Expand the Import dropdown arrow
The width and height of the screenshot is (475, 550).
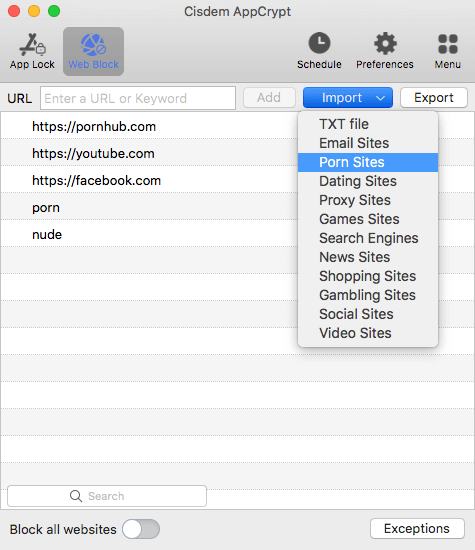[380, 98]
